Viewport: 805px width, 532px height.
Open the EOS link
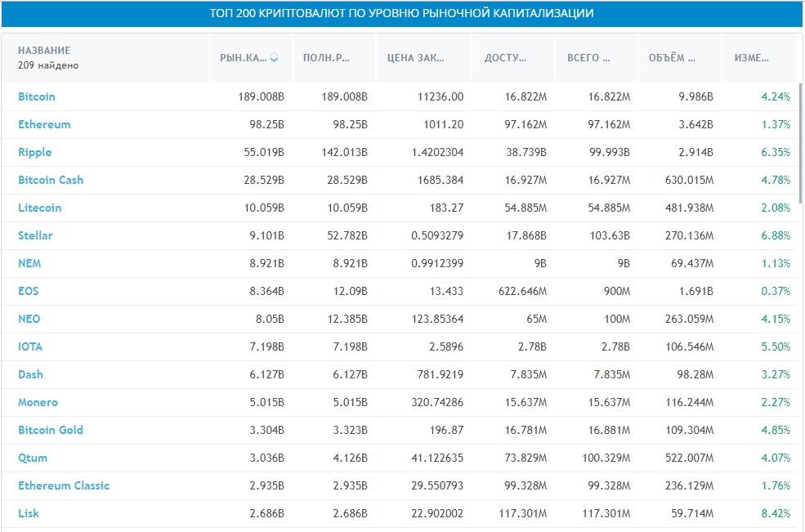click(29, 291)
